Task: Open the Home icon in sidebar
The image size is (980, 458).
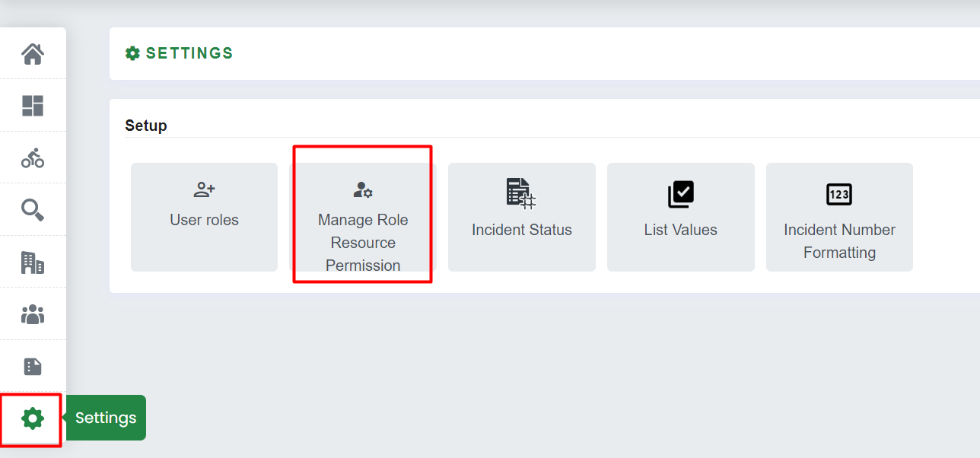Action: 33,54
